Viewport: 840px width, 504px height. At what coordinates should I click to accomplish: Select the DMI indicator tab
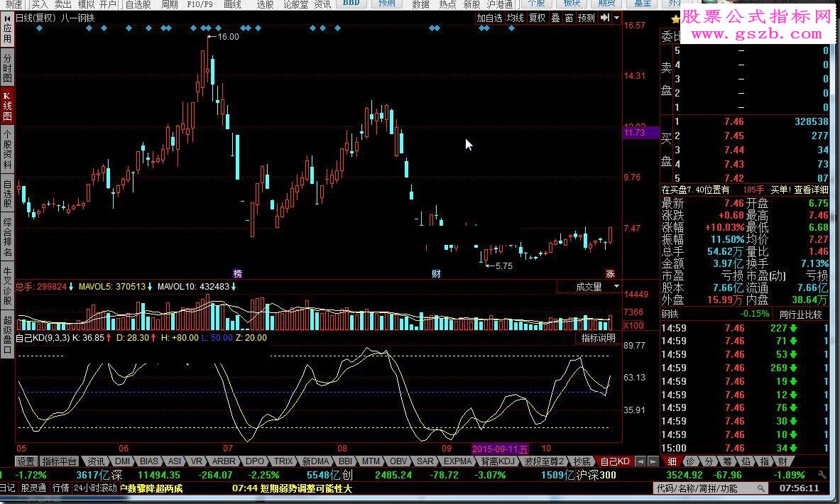point(122,461)
